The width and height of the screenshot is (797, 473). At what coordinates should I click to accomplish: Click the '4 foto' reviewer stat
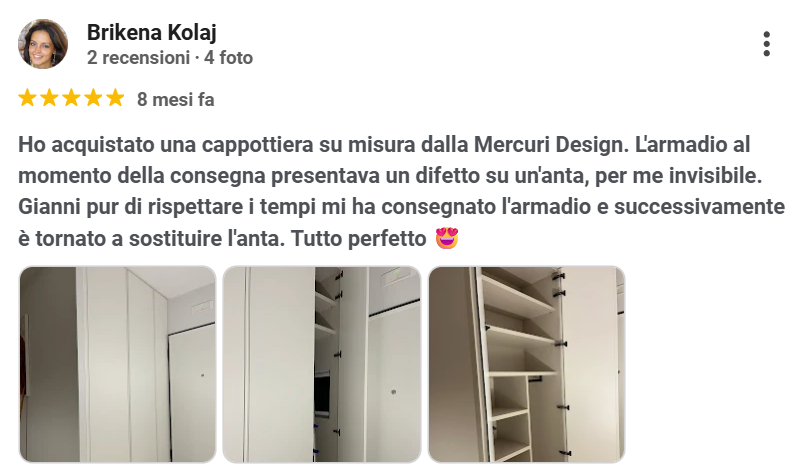(x=228, y=58)
